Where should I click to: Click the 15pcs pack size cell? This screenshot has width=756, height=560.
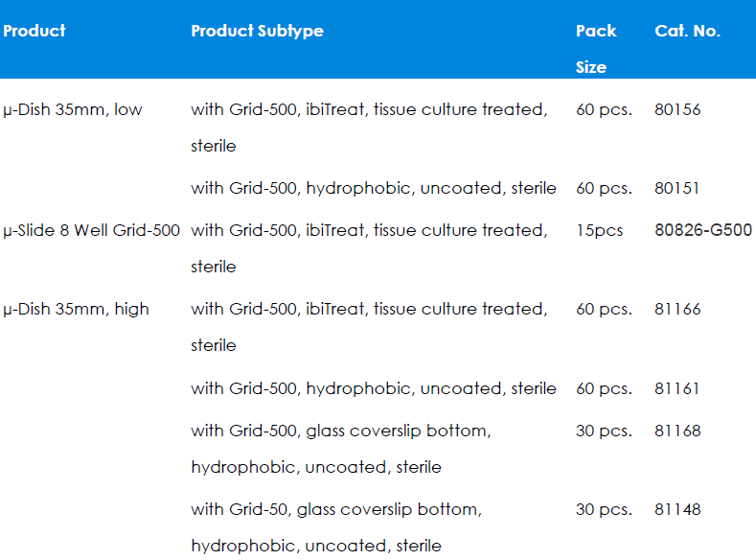pos(599,230)
